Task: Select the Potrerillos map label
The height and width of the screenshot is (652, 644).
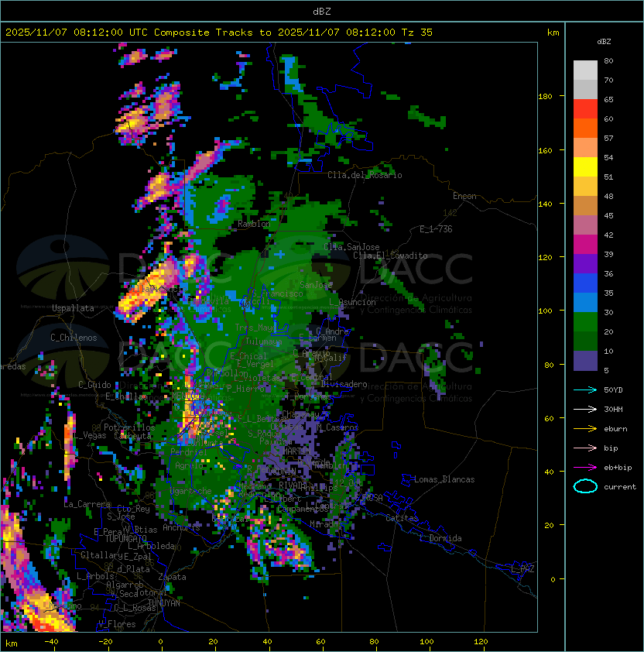Action: click(129, 427)
